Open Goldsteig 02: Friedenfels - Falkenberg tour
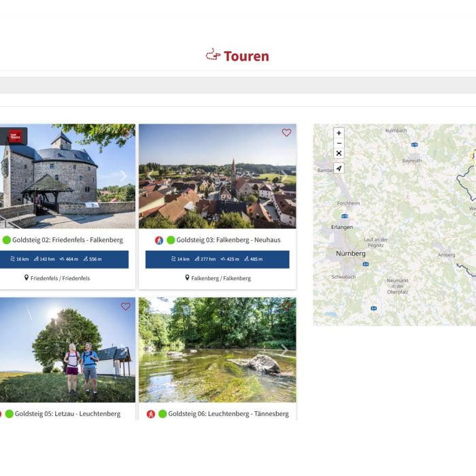The height and width of the screenshot is (476, 476). point(67,240)
